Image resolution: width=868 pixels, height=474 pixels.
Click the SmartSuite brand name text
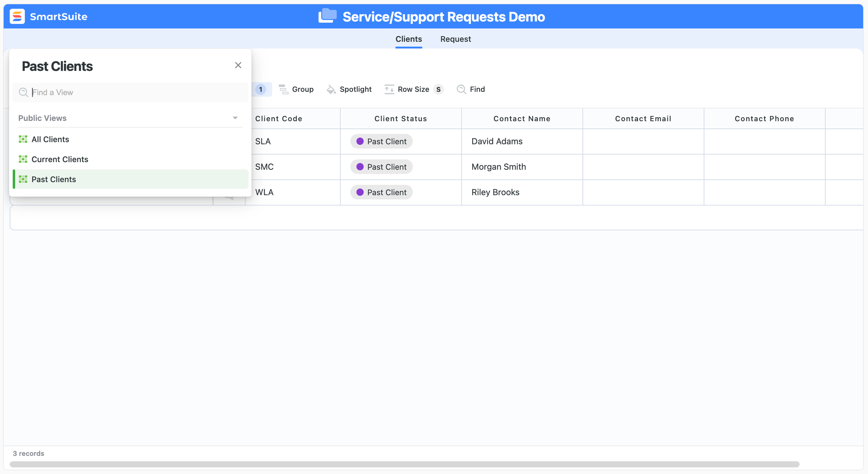coord(58,16)
